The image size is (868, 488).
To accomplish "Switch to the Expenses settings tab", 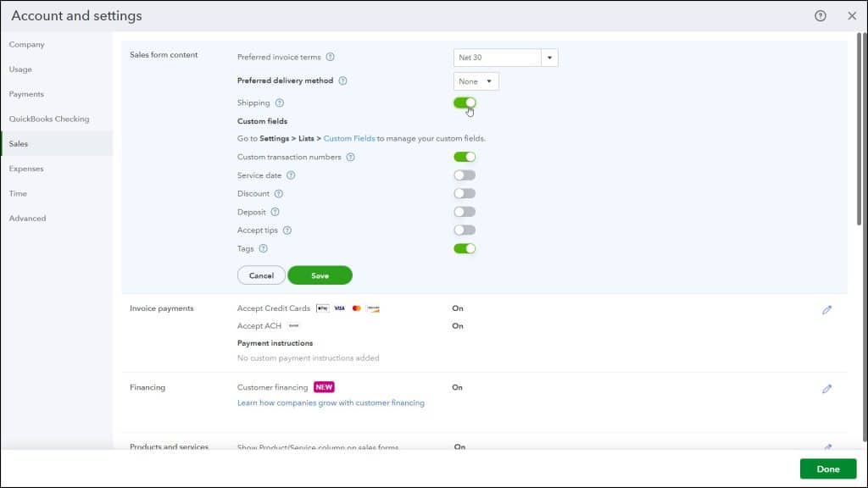I will click(28, 169).
